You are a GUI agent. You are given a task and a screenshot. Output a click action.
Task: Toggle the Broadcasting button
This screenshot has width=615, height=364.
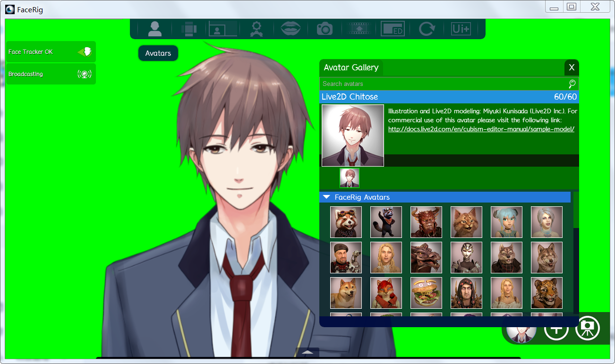point(51,74)
